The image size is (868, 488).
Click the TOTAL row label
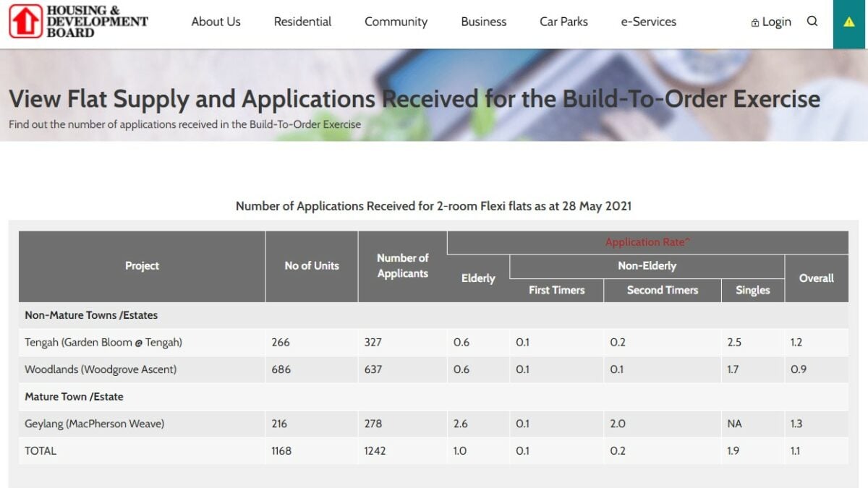(41, 450)
